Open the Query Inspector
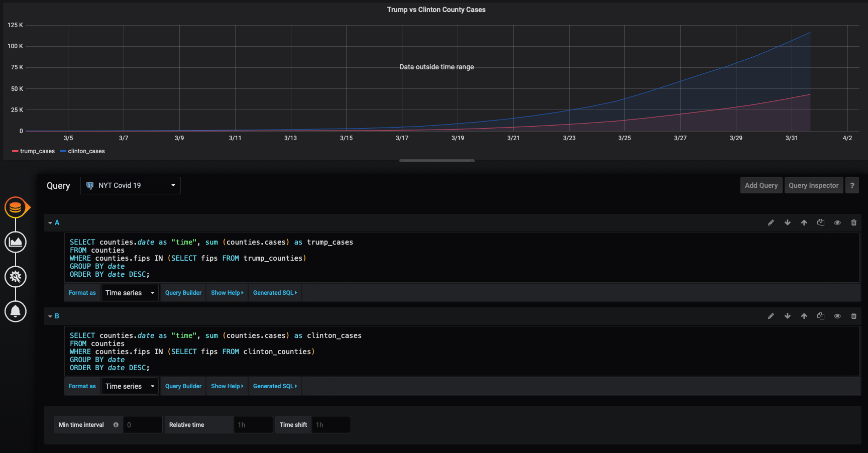 point(813,185)
